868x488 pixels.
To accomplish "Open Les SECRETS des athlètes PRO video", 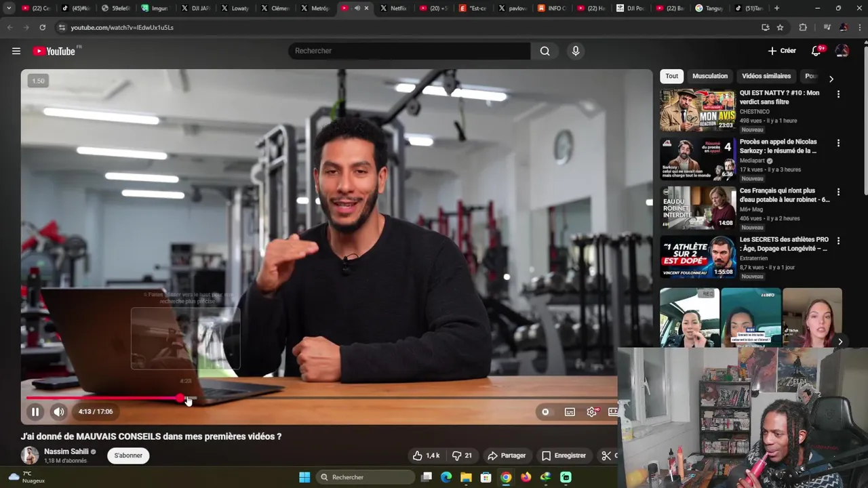I will point(698,256).
